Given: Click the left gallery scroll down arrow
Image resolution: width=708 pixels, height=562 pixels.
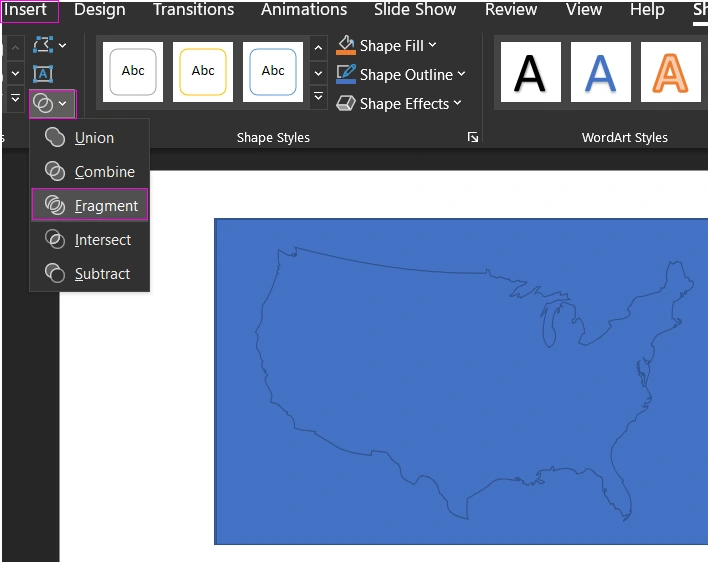Looking at the screenshot, I should tap(15, 73).
